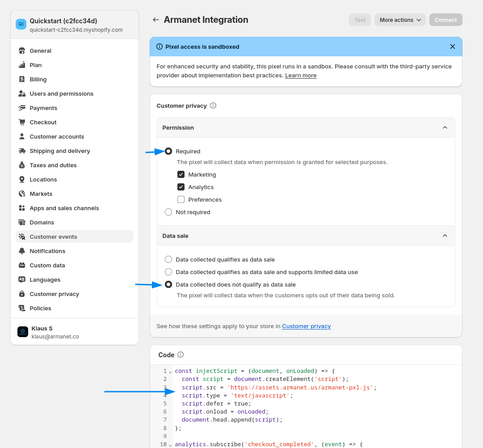Select 'Data collected qualifies as data sale'
The height and width of the screenshot is (448, 483).
[168, 259]
